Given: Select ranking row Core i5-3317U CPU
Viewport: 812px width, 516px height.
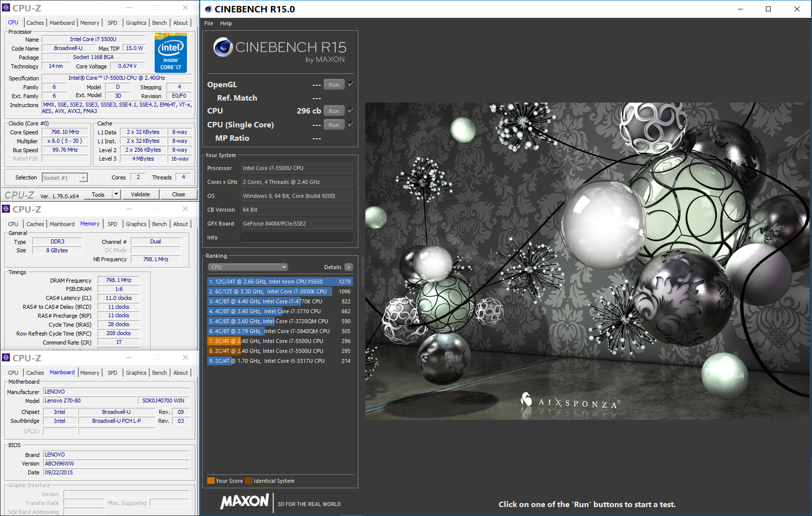Looking at the screenshot, I should coord(280,361).
